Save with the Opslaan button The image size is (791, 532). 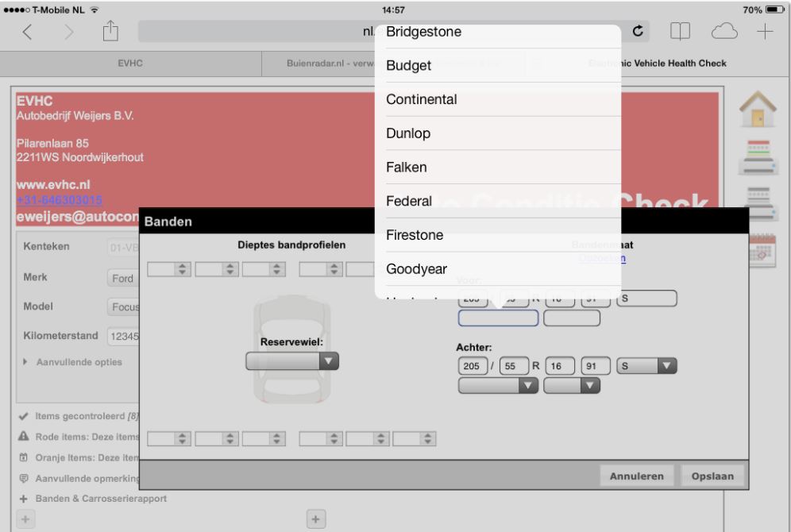(712, 476)
